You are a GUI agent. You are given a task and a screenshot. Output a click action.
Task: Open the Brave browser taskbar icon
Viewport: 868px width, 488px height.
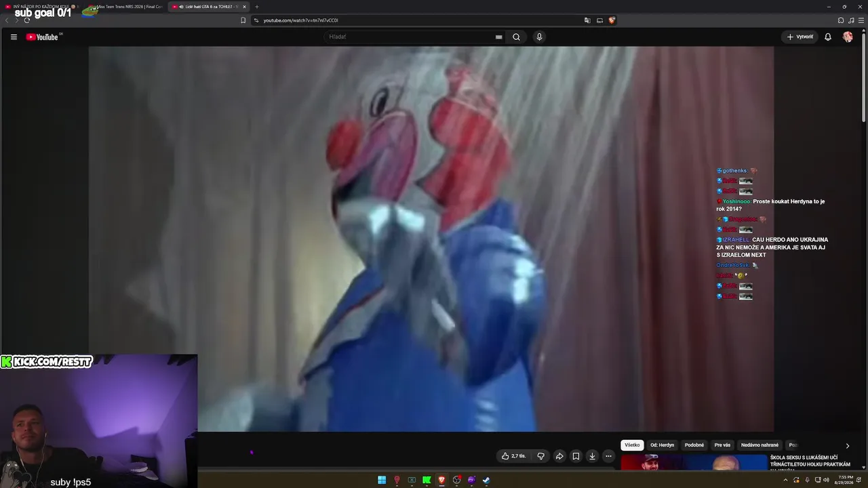coord(441,480)
